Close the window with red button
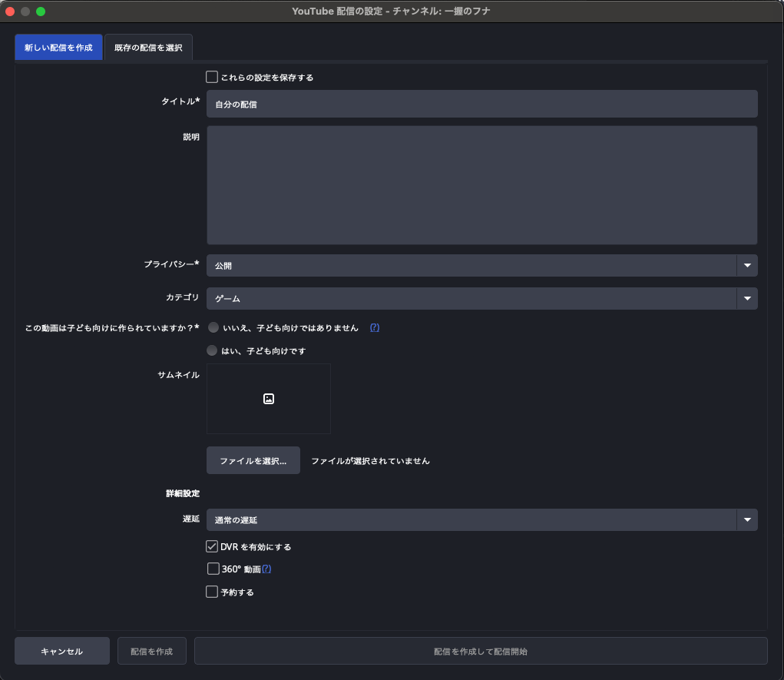Viewport: 784px width, 680px height. click(x=10, y=12)
